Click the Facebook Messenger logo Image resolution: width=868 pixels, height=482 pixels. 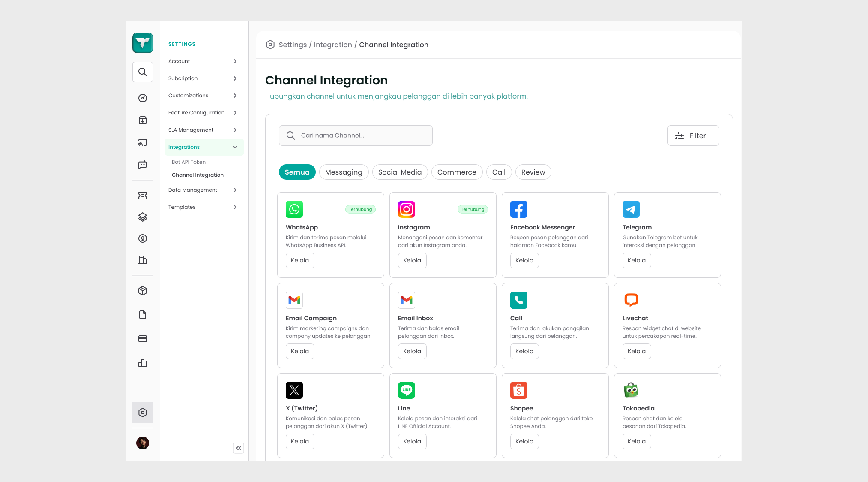click(x=519, y=209)
